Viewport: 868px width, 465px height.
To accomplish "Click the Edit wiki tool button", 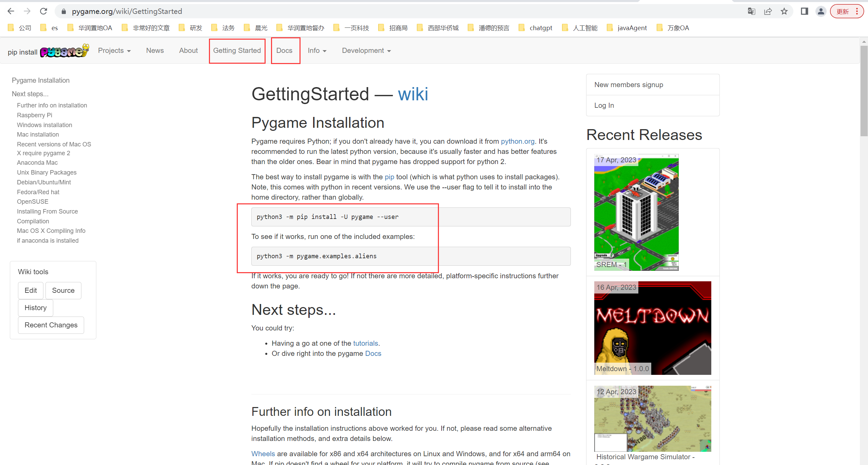I will (x=31, y=290).
